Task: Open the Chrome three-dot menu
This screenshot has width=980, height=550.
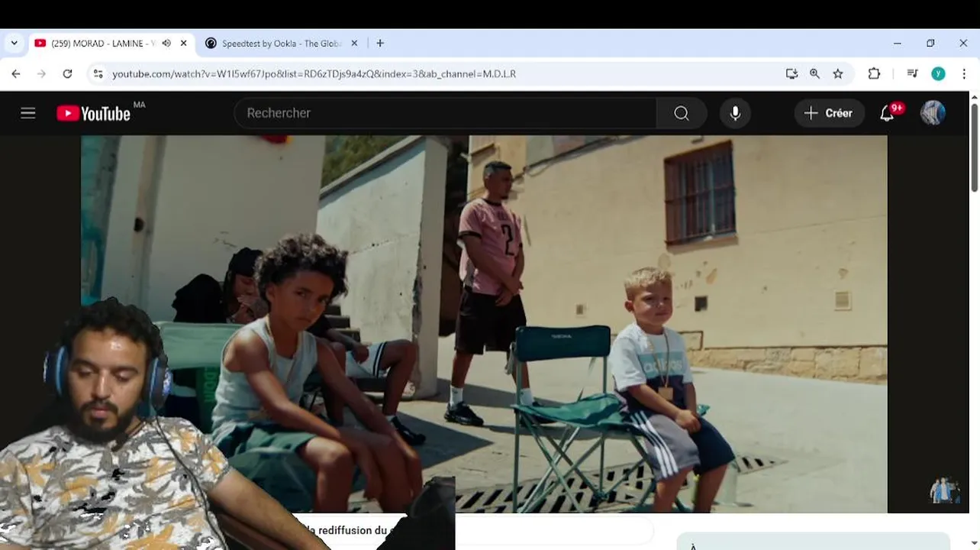Action: [x=964, y=74]
